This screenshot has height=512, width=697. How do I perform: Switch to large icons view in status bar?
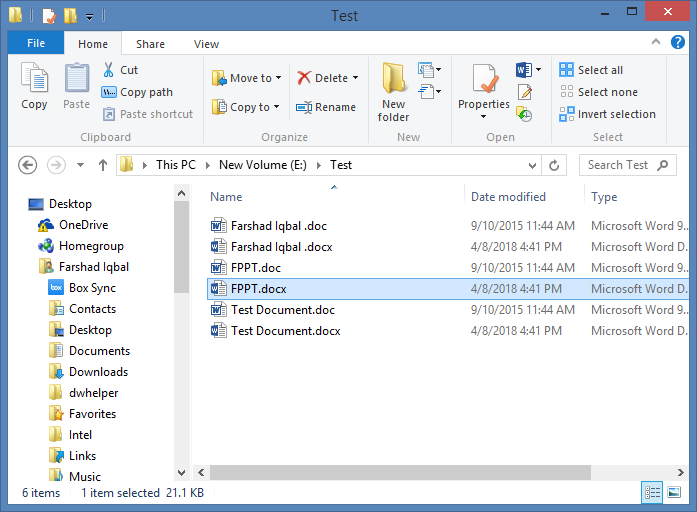pos(675,492)
